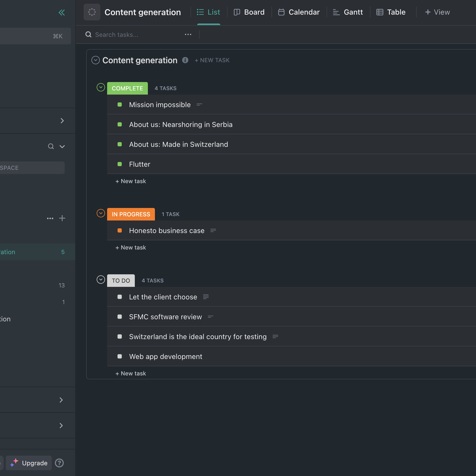476x476 pixels.
Task: Open the description icon next to Mission impossible
Action: click(x=199, y=105)
